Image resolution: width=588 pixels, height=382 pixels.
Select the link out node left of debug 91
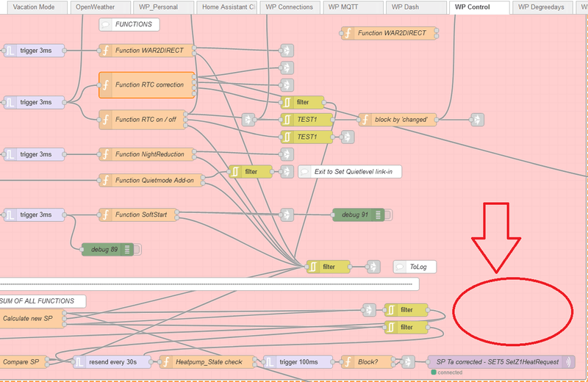click(x=287, y=215)
